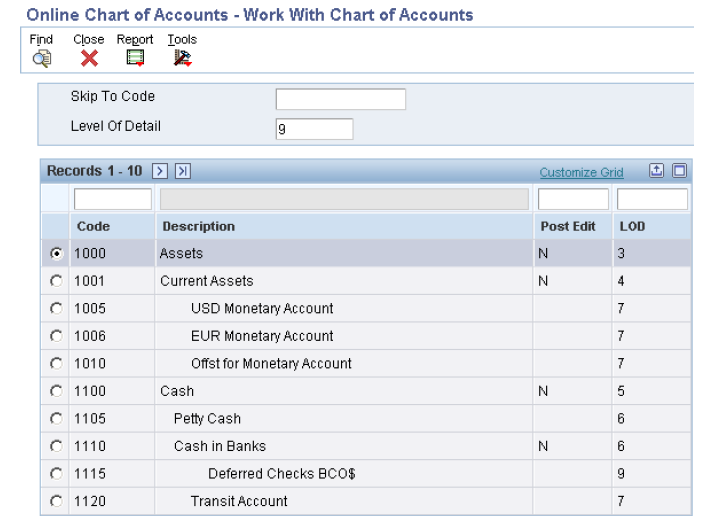The image size is (716, 516).
Task: Click LOD value 3 in Assets row
Action: point(621,253)
